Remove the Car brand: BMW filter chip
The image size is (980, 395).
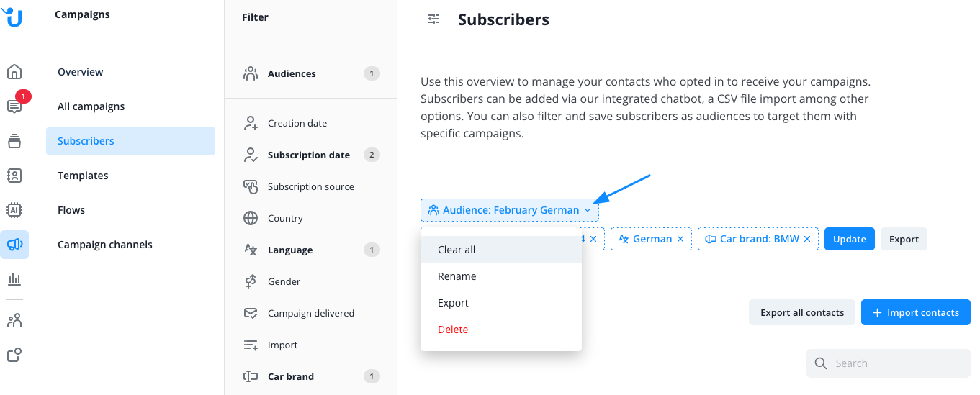pyautogui.click(x=807, y=239)
